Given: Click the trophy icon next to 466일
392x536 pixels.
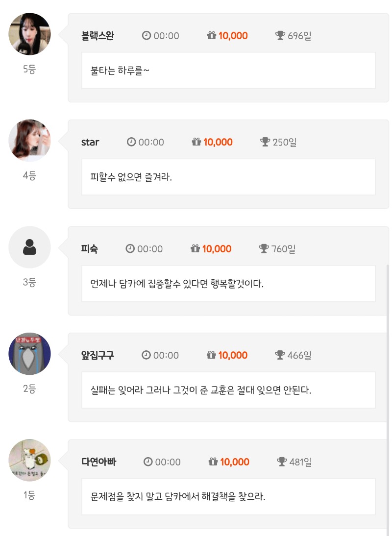Looking at the screenshot, I should pyautogui.click(x=280, y=355).
